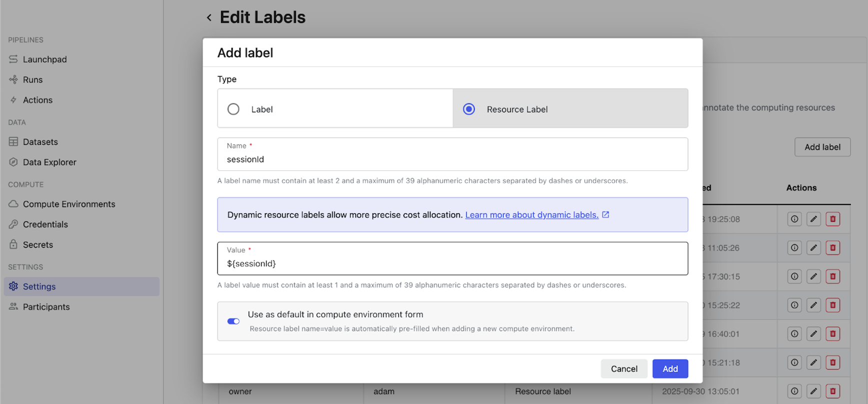Navigate to Participants settings
Screen dimensions: 868x404
[x=46, y=307]
